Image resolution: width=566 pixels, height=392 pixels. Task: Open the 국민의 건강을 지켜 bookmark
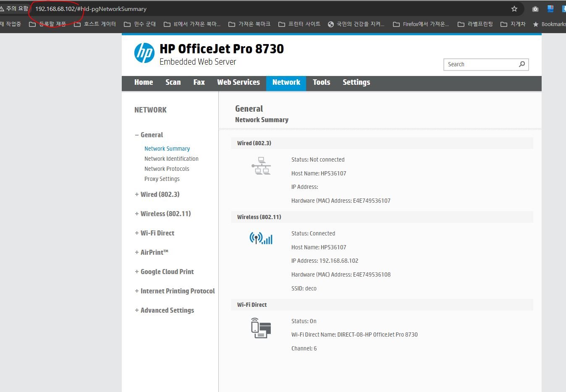356,24
